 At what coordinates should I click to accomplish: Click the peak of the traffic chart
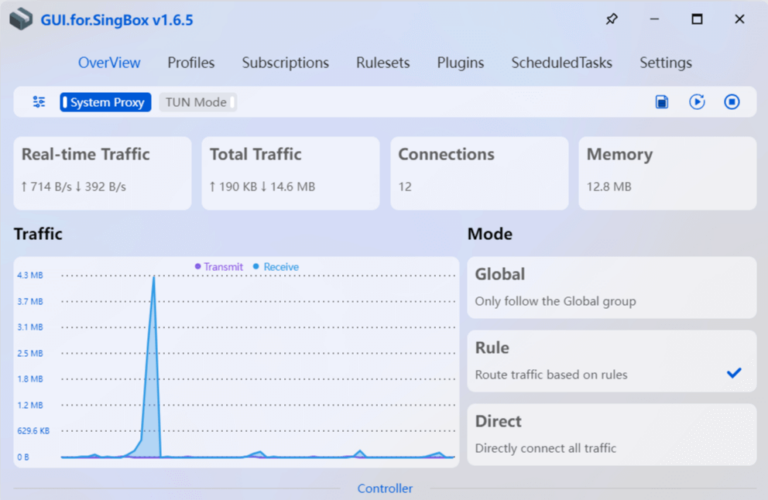(153, 278)
